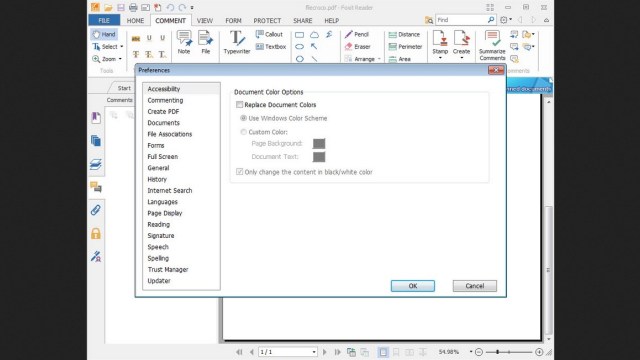Select the Textbox tool
640x360 pixels.
point(271,47)
